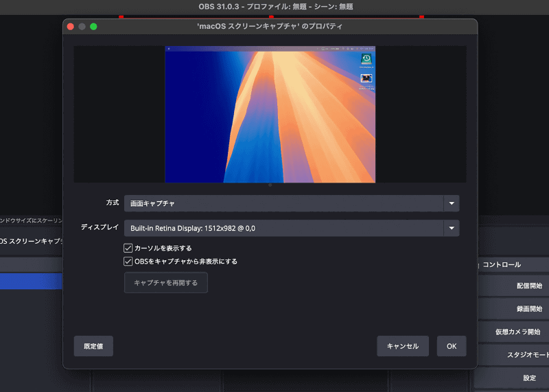Start virtual camera 仮想カメラ開始 in OBS
Image resolution: width=549 pixels, height=392 pixels.
click(513, 332)
